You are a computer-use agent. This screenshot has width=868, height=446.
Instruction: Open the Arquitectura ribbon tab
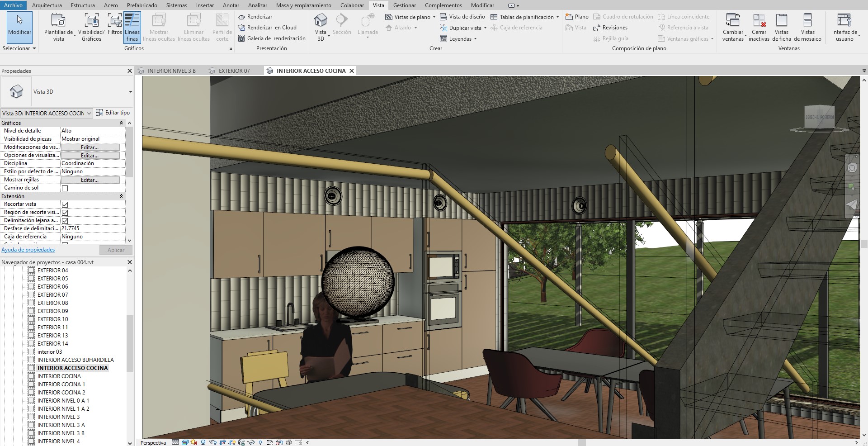click(x=47, y=5)
